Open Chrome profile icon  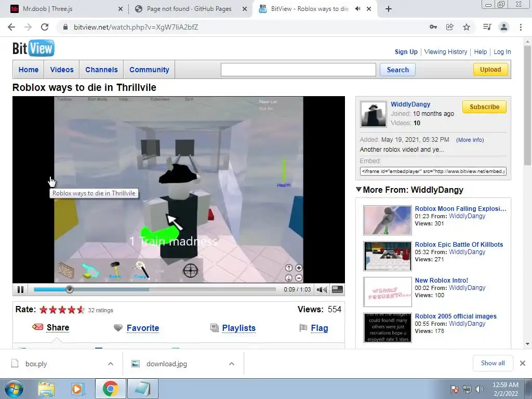tap(504, 27)
